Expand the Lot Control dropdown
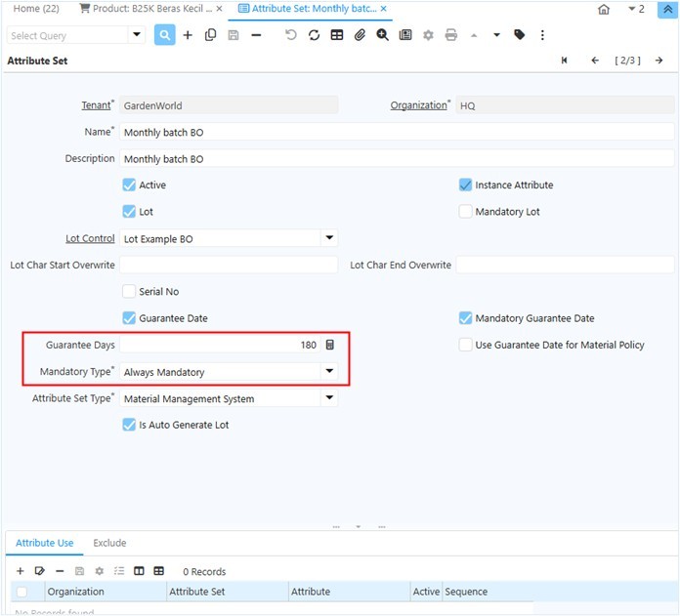This screenshot has width=680, height=616. [x=329, y=238]
